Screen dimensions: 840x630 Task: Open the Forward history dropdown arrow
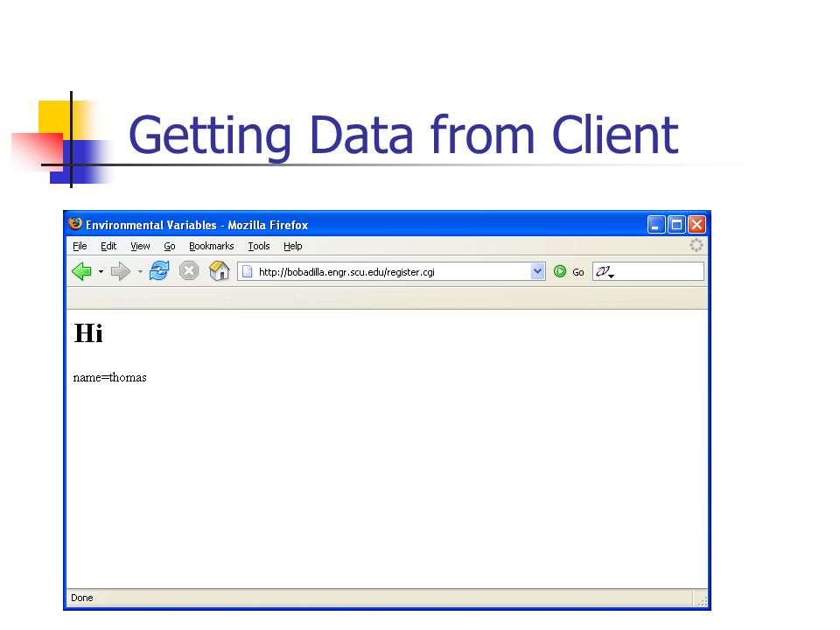click(140, 271)
